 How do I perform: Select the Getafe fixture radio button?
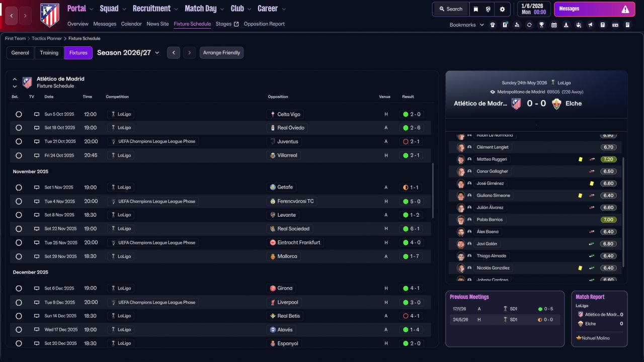coord(19,188)
